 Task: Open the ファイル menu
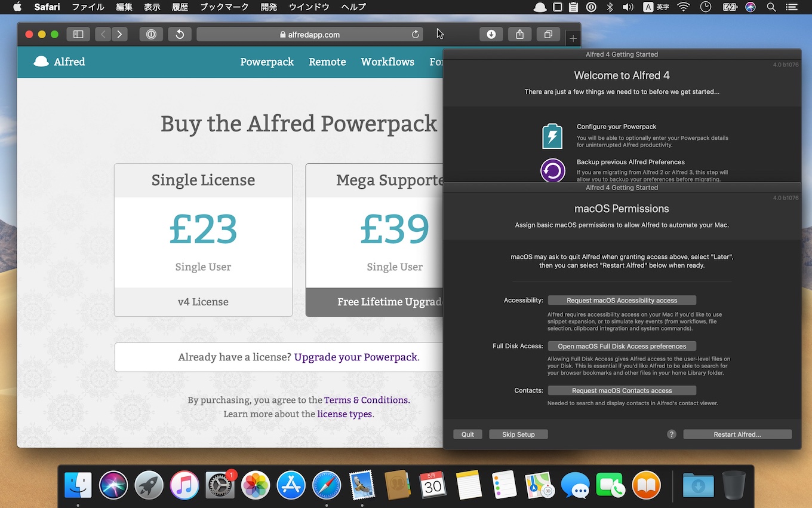88,7
